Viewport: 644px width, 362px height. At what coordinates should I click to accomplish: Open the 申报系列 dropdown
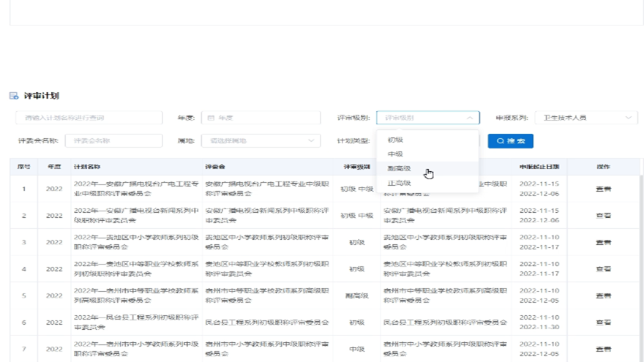coord(585,118)
